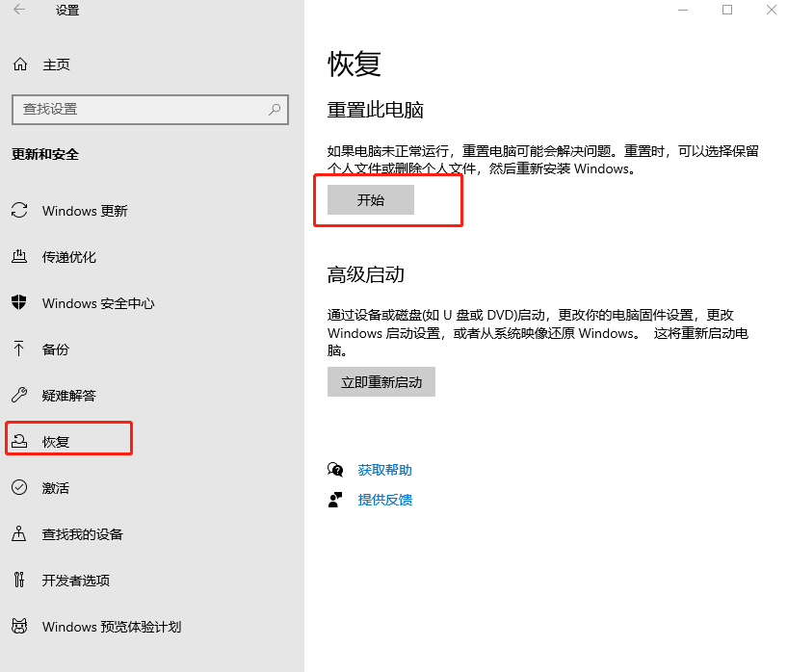
Task: Click 立即重新启动 for advanced startup
Action: click(381, 381)
